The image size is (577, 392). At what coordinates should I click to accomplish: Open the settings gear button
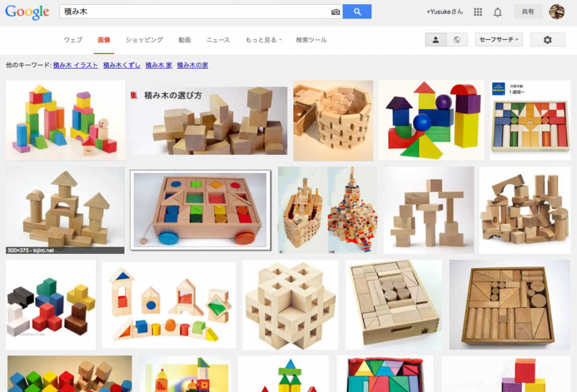(x=547, y=40)
